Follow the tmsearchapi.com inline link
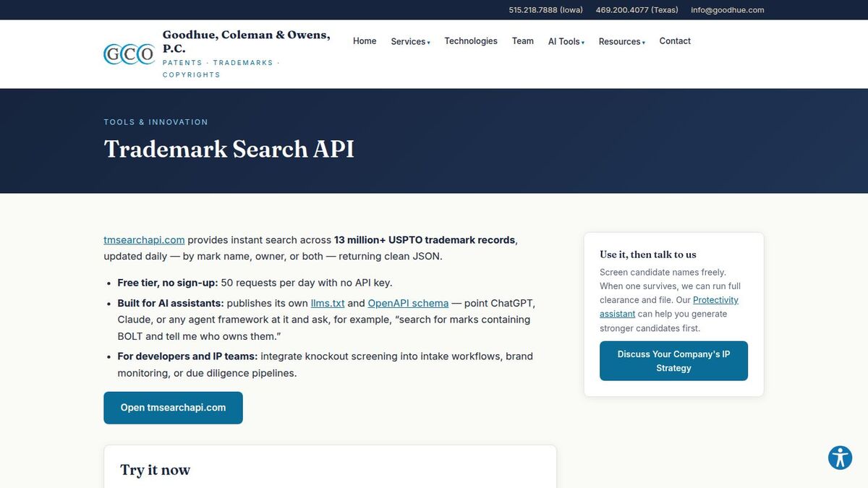Image resolution: width=868 pixels, height=488 pixels. pyautogui.click(x=144, y=240)
